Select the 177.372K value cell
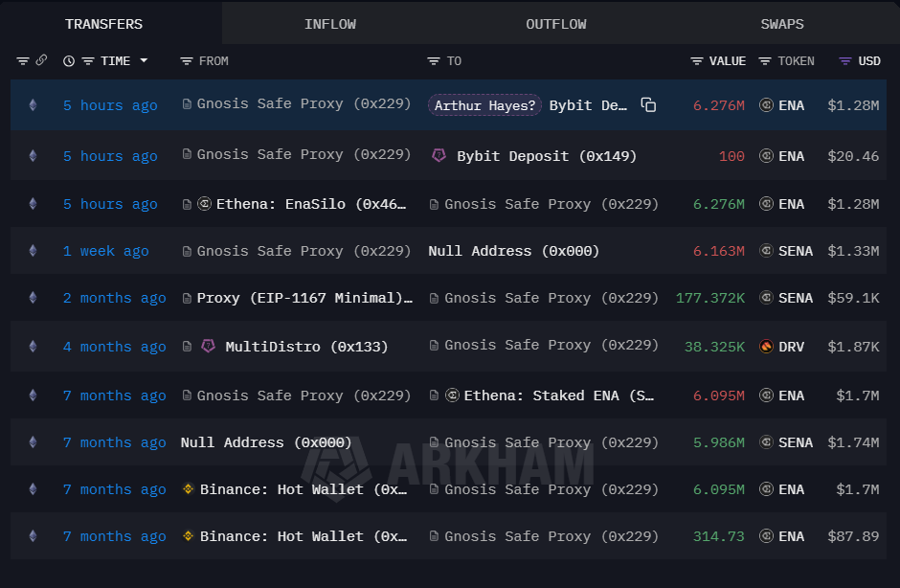Viewport: 900px width, 588px height. (710, 298)
